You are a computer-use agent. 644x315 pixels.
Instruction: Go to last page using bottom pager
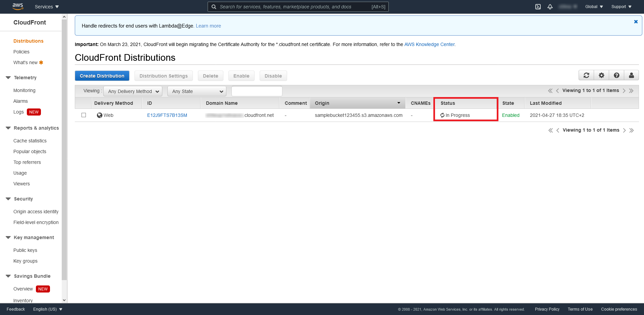coord(632,130)
